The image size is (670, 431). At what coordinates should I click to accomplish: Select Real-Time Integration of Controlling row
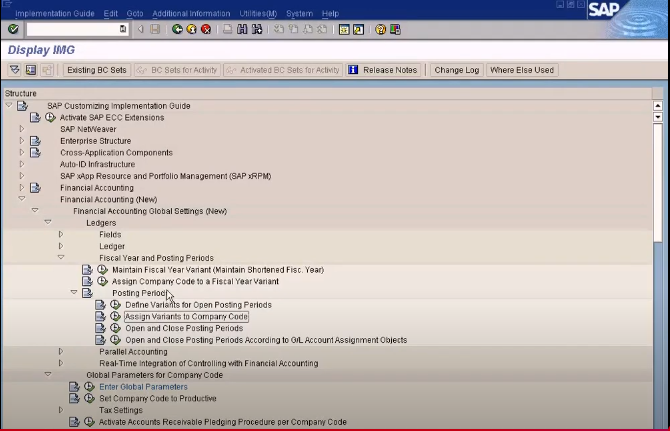209,363
